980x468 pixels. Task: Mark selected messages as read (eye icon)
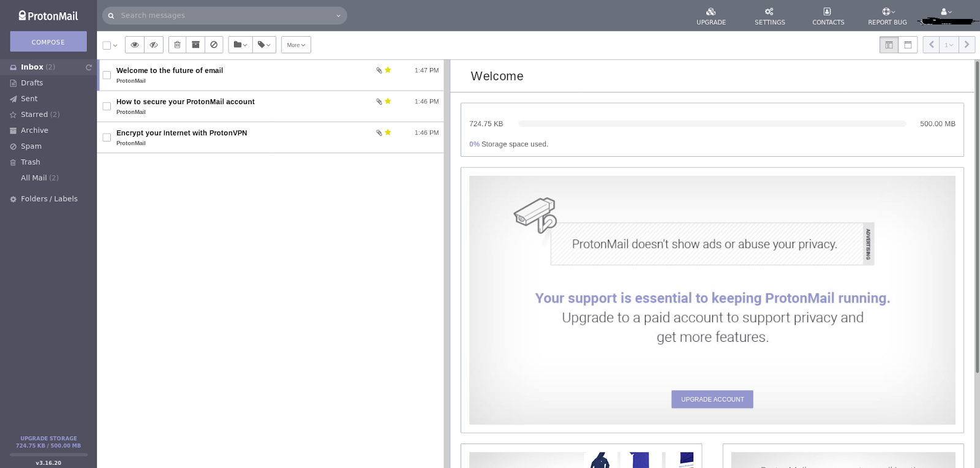[135, 45]
